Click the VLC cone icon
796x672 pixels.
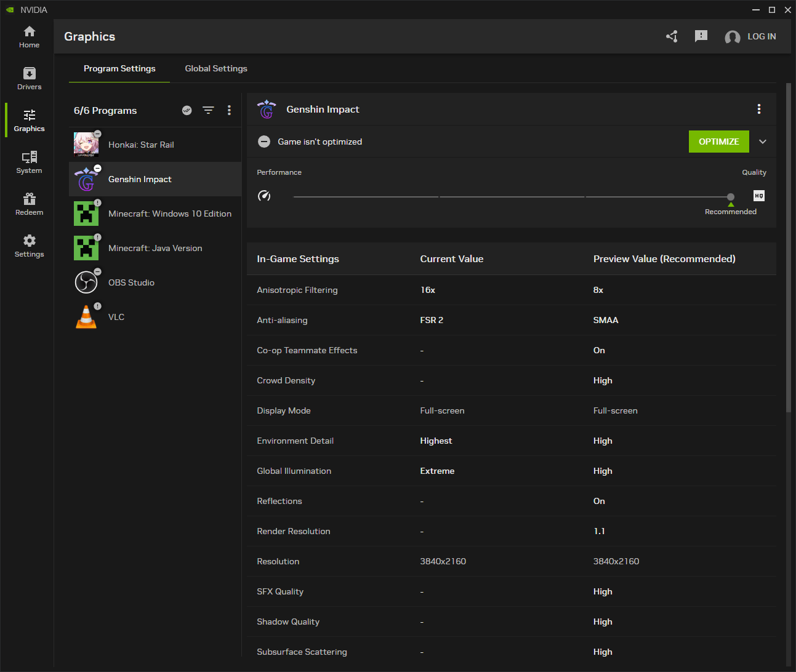86,317
